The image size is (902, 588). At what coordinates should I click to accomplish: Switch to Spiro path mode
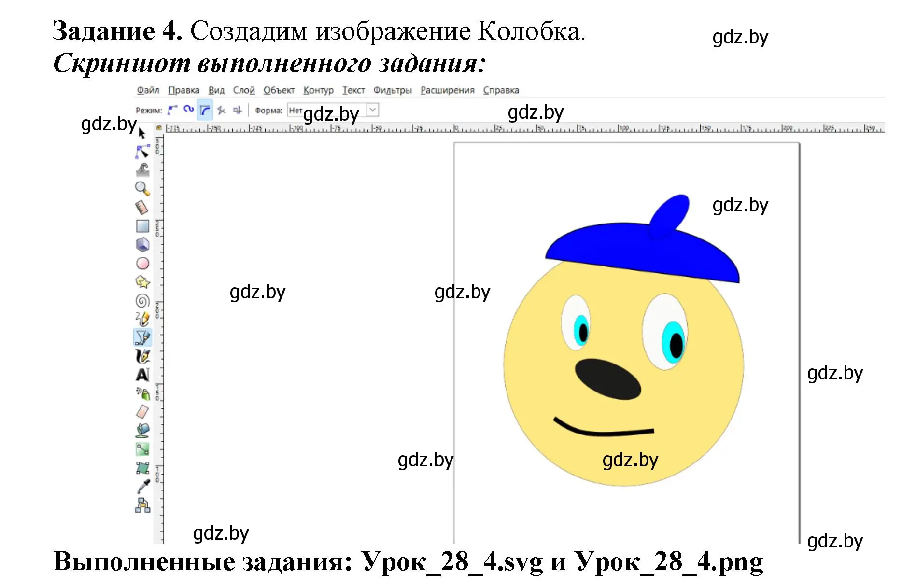pyautogui.click(x=189, y=110)
